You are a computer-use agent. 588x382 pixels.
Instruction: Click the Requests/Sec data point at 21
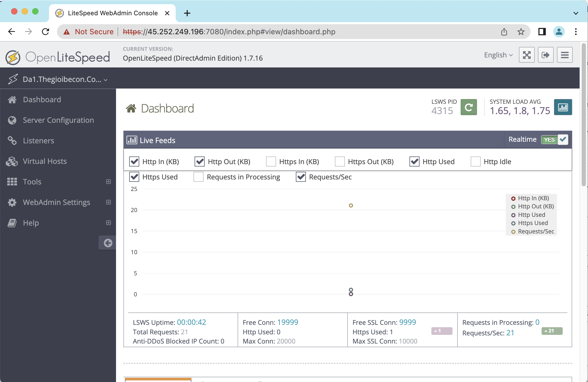(x=351, y=205)
